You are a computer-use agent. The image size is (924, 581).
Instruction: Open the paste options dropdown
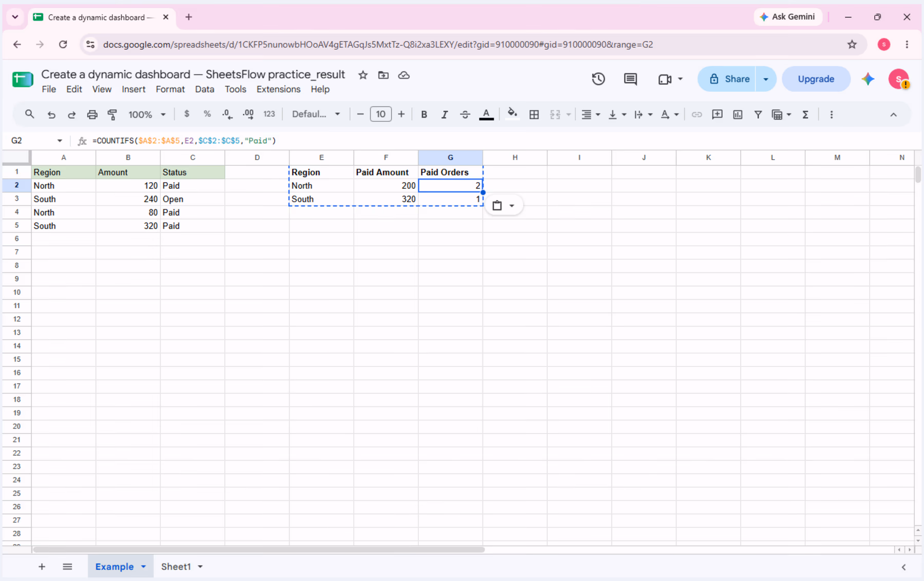pos(504,206)
